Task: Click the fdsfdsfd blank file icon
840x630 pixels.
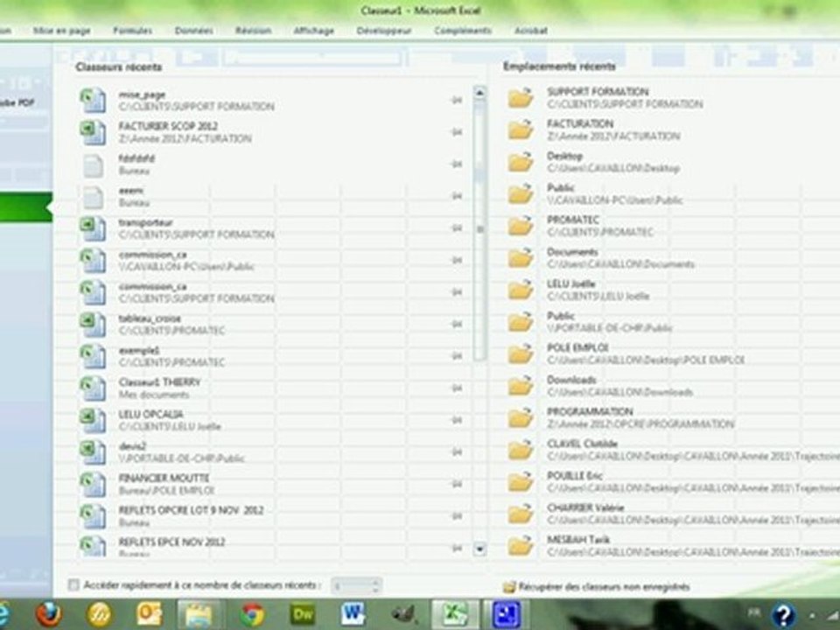Action: tap(94, 165)
